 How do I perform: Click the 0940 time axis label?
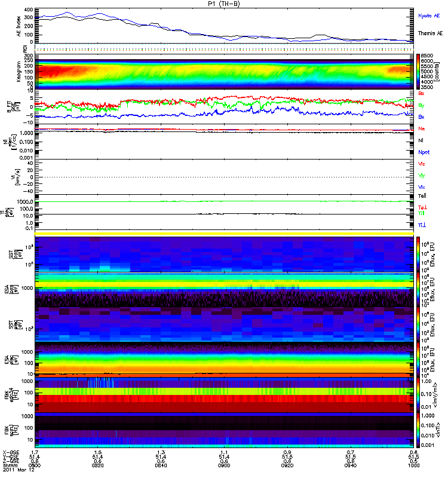(x=351, y=465)
